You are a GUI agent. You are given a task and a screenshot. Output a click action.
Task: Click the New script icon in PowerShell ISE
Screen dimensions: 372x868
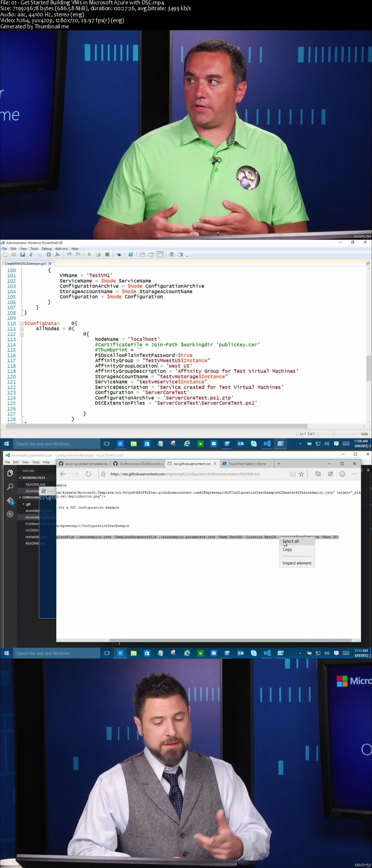5,255
